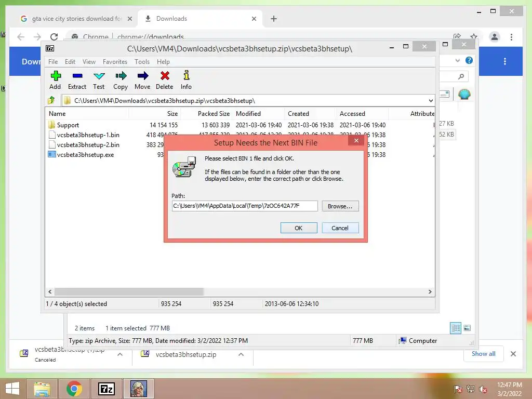Open the Chrome profile avatar
This screenshot has width=532, height=399.
pos(495,37)
